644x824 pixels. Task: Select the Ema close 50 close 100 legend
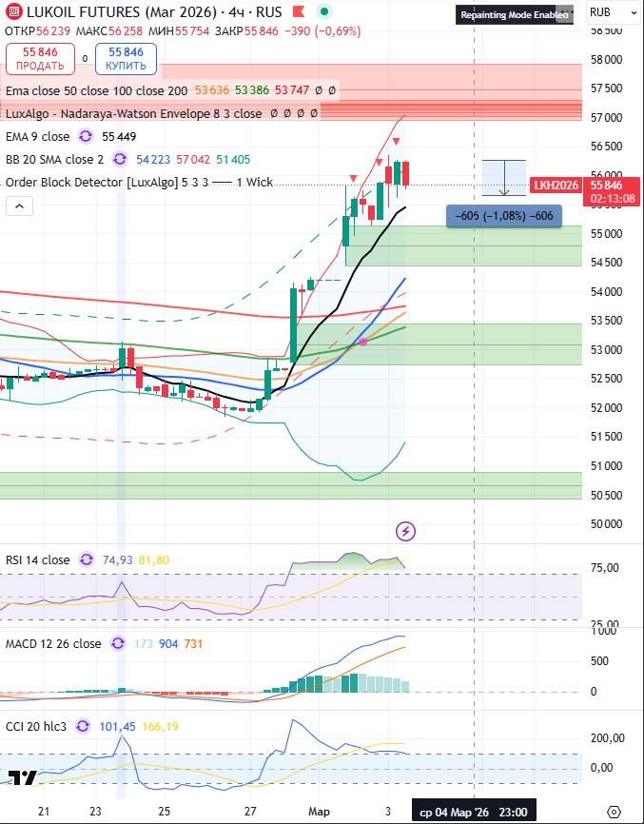tap(97, 91)
